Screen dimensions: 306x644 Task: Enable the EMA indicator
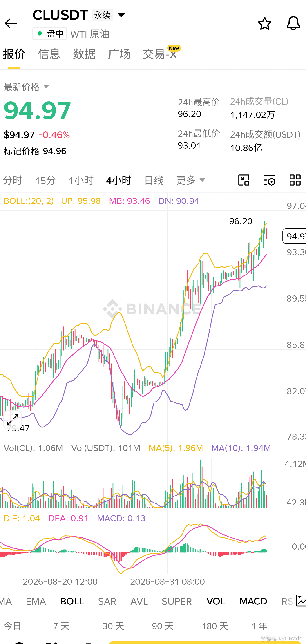[36, 601]
